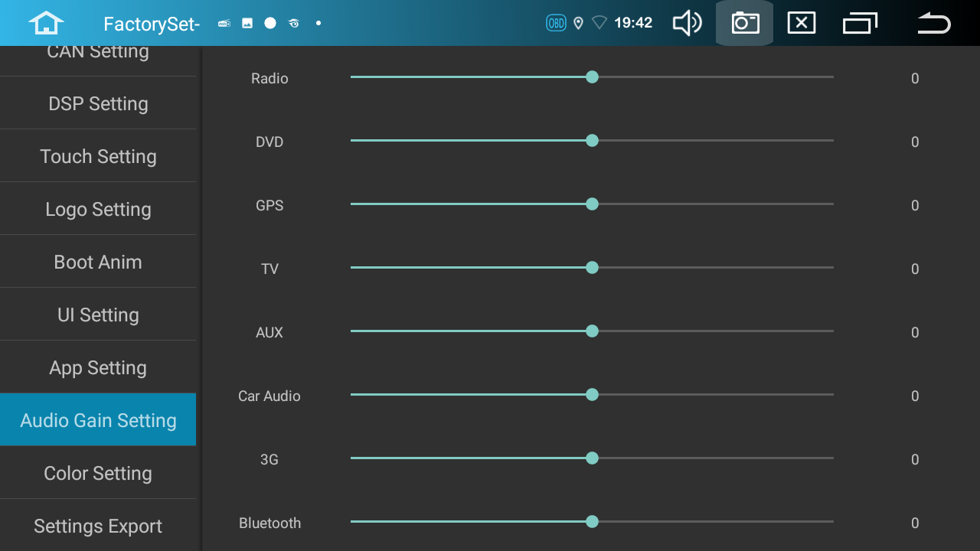Screen dimensions: 980x551
Task: Close app with the X box icon
Action: coord(802,23)
